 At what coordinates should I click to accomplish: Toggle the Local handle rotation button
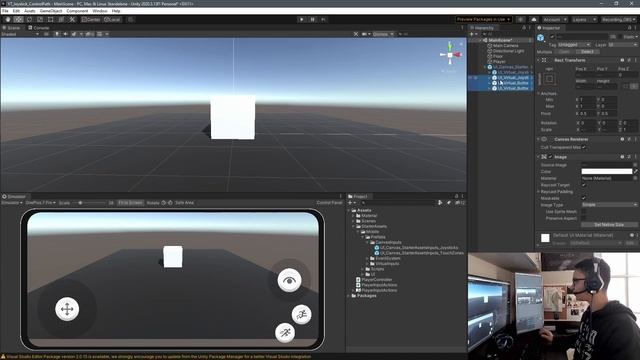(111, 19)
